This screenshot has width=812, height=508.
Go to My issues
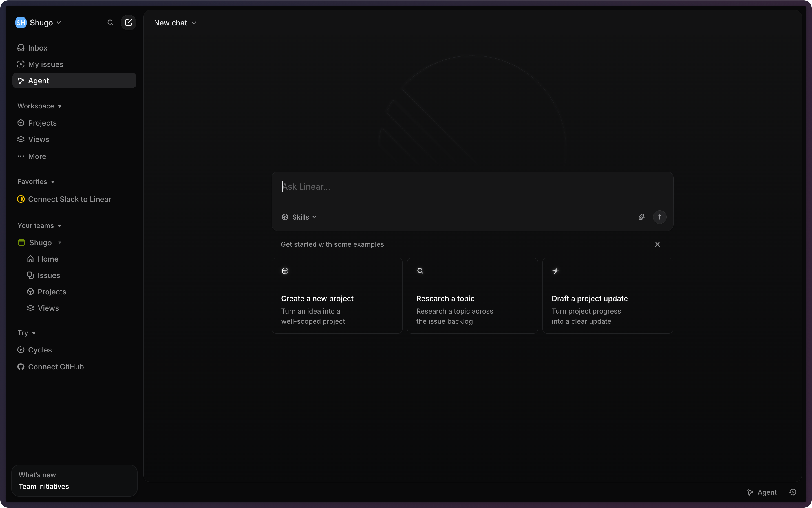(x=74, y=64)
